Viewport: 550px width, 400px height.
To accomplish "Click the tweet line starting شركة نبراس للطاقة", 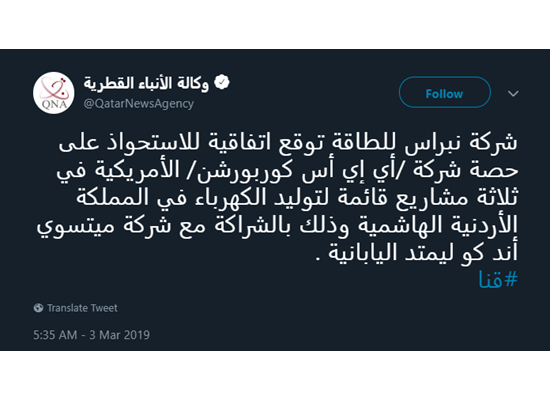I will pyautogui.click(x=288, y=143).
